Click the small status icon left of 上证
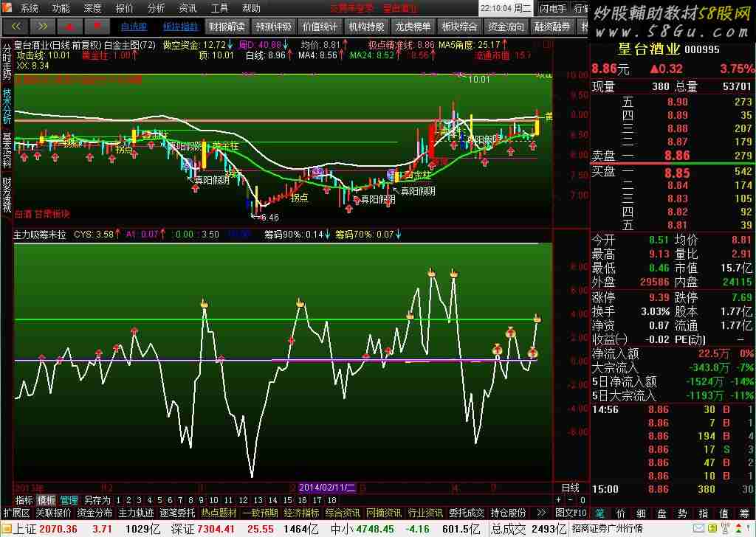756x537 pixels. point(6,529)
